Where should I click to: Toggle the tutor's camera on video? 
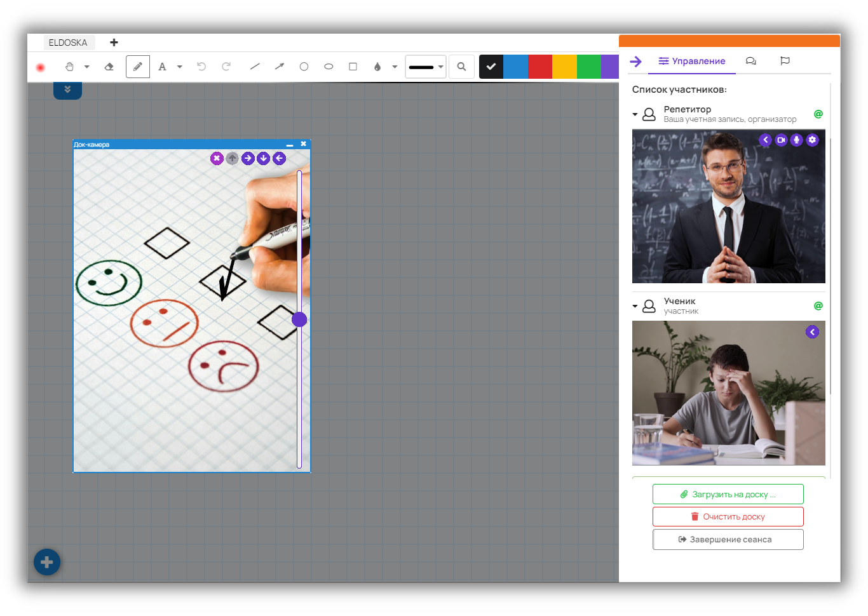point(781,140)
